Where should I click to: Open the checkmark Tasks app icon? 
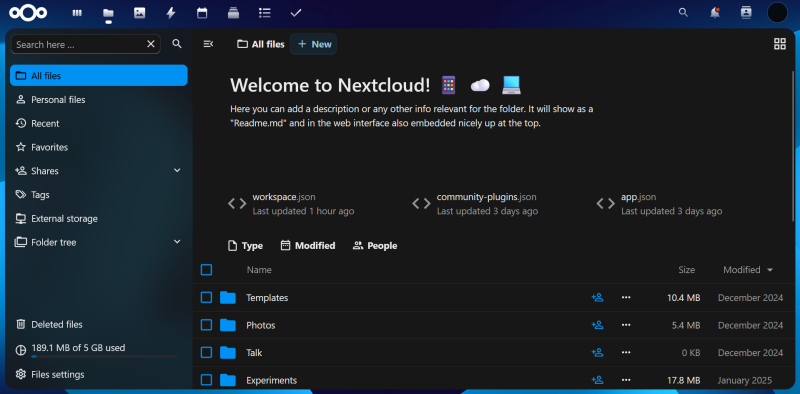point(296,13)
